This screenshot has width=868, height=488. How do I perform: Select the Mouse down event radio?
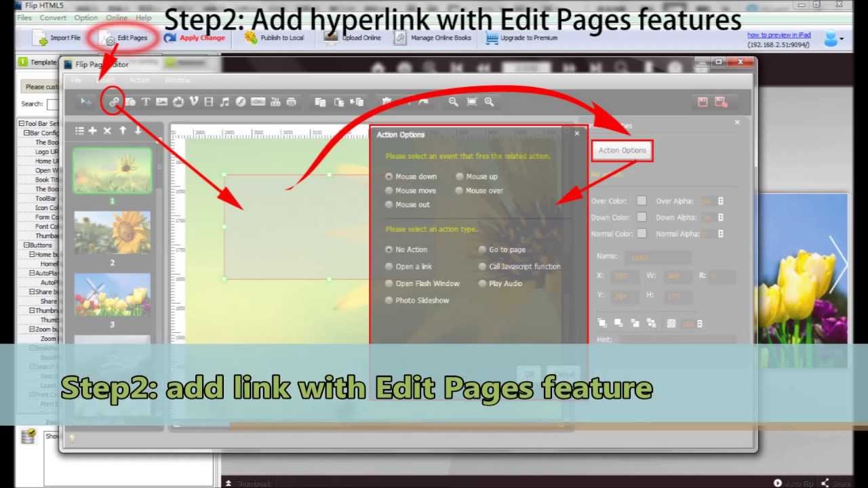point(389,176)
